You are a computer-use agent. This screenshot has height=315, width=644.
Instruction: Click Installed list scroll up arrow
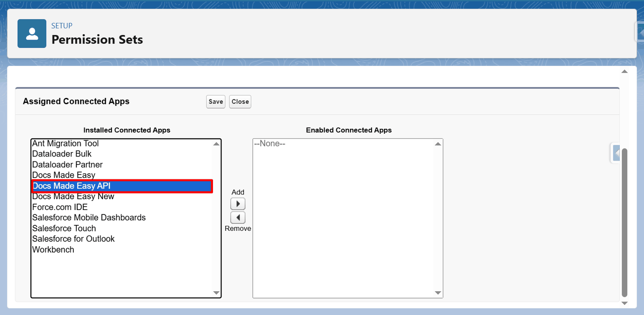[x=216, y=144]
